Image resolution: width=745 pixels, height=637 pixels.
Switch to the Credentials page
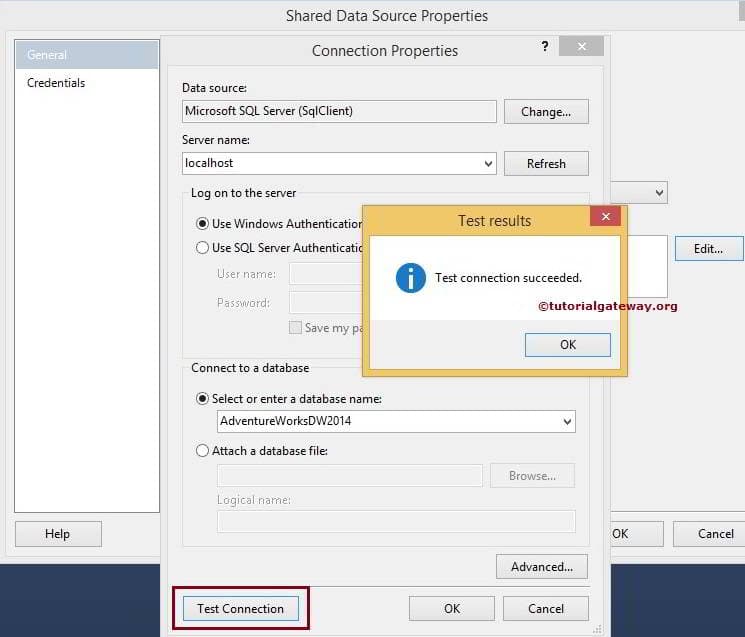point(56,83)
